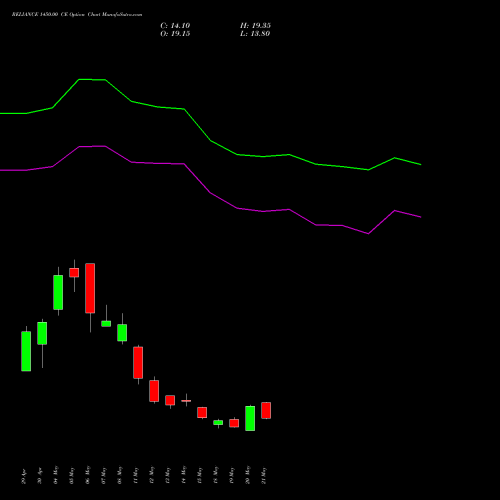Click the green candlestick for 30 Apr
This screenshot has width=500, height=500.
[x=42, y=333]
